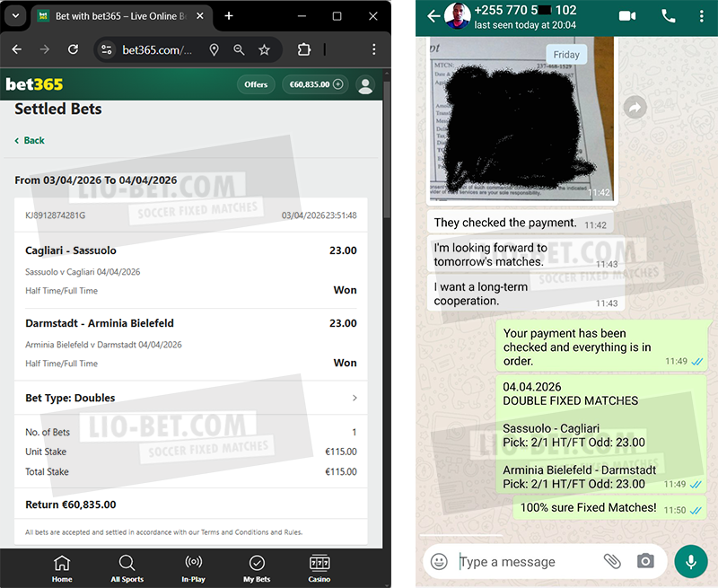This screenshot has width=718, height=588.
Task: Bookmark the page with the star icon
Action: pyautogui.click(x=264, y=50)
